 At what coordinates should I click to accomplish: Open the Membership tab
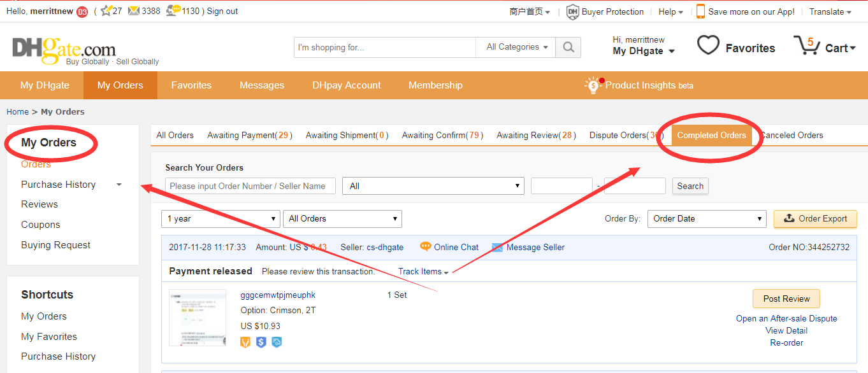(x=436, y=85)
